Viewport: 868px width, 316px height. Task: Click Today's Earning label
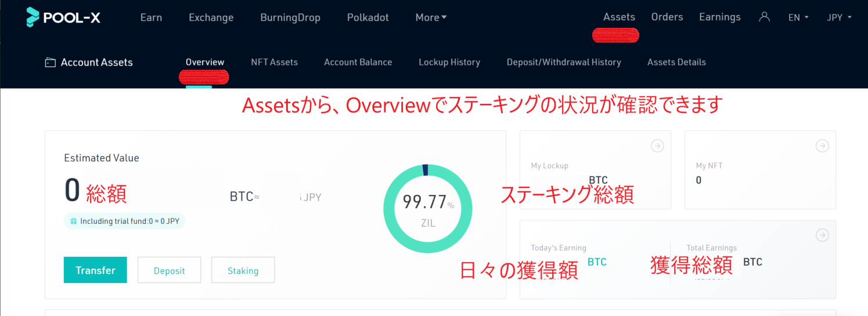tap(559, 248)
